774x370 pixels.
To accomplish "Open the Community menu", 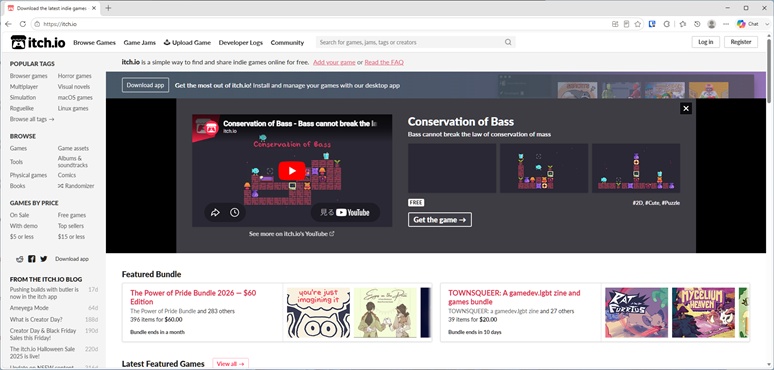I will 287,42.
